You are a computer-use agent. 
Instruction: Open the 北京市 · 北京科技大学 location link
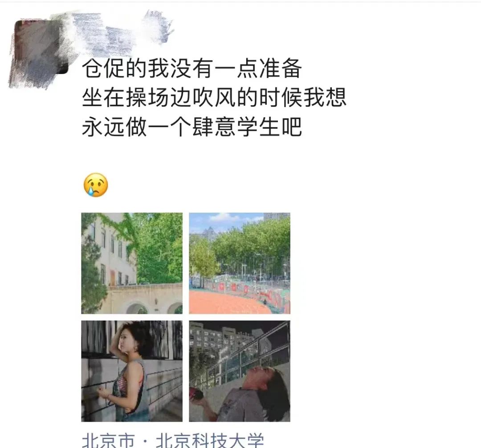pyautogui.click(x=173, y=440)
